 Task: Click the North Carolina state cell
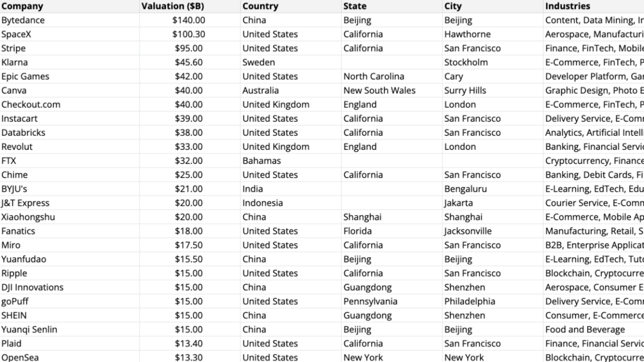(x=392, y=76)
